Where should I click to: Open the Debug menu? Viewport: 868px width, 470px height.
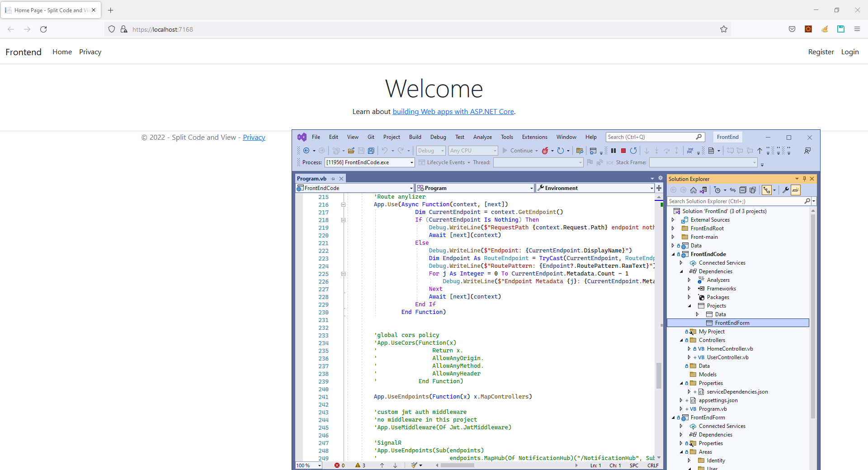pos(438,137)
